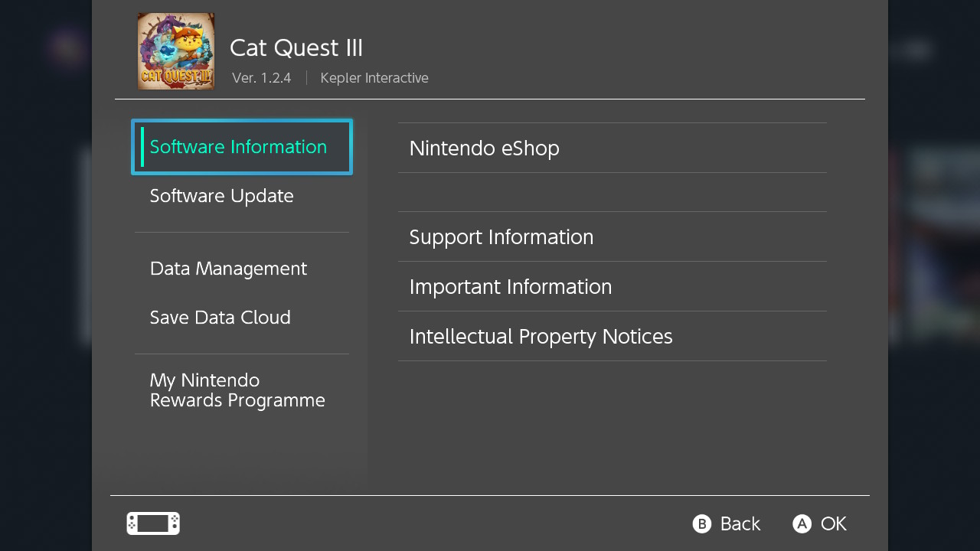Open Intellectual Property Notices

click(612, 336)
